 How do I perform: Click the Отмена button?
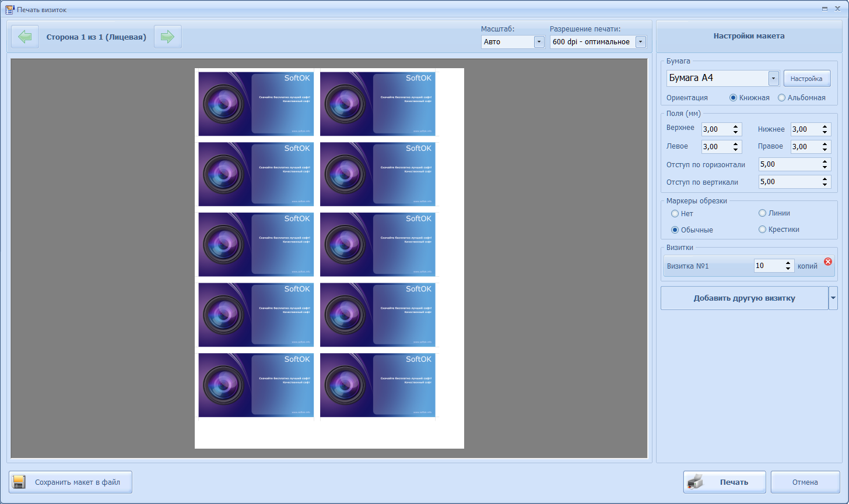pyautogui.click(x=805, y=482)
